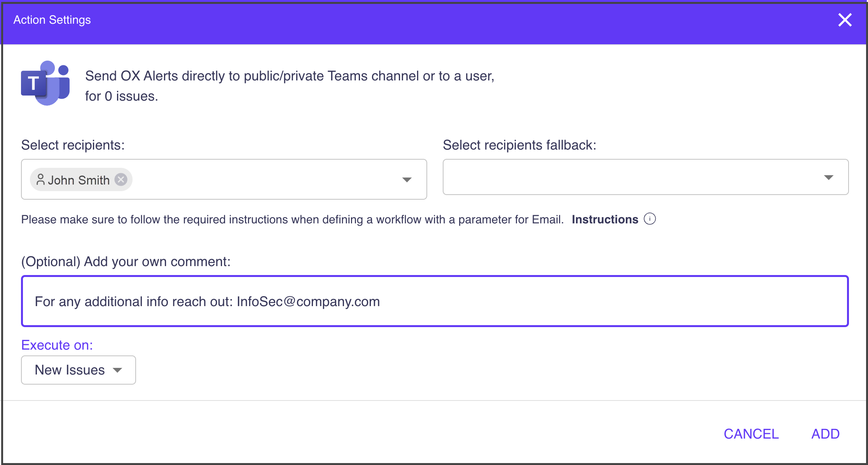Viewport: 868px width, 465px height.
Task: Click the "Select recipients fallback:" label
Action: click(x=519, y=145)
